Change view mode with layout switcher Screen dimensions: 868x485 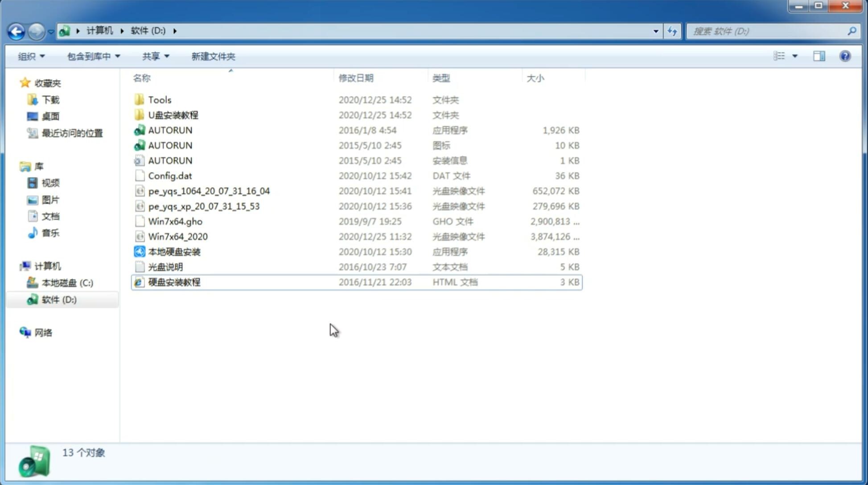click(x=785, y=55)
